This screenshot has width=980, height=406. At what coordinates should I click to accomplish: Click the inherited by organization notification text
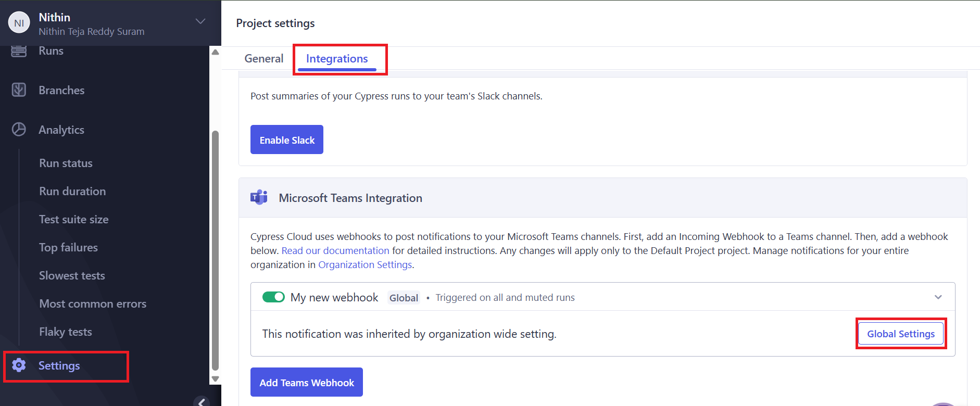point(409,334)
